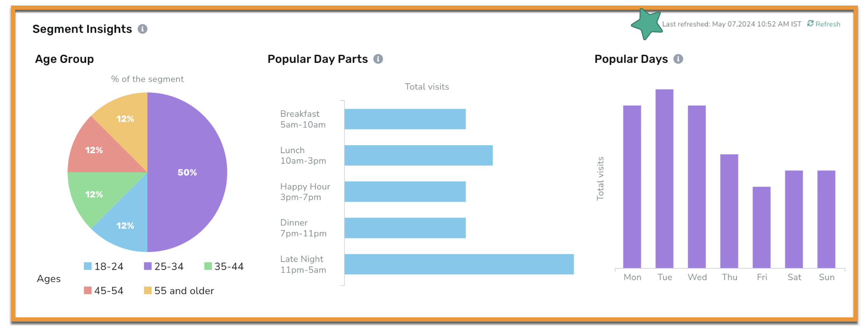Click the Segment Insights info icon
The width and height of the screenshot is (868, 330).
click(x=143, y=29)
